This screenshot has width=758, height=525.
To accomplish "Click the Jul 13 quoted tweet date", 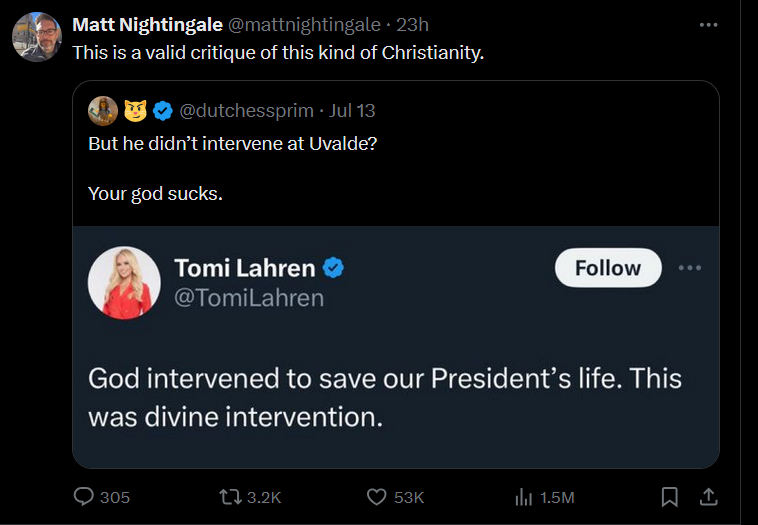I will (x=352, y=110).
